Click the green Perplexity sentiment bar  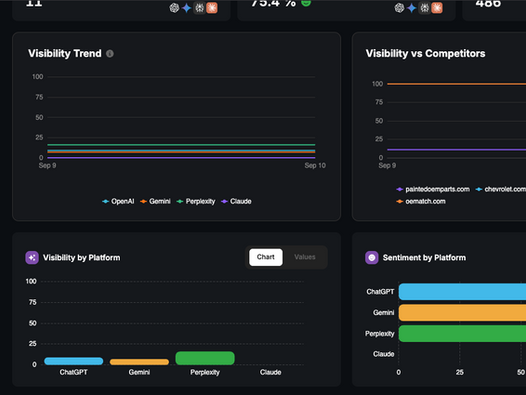[462, 334]
